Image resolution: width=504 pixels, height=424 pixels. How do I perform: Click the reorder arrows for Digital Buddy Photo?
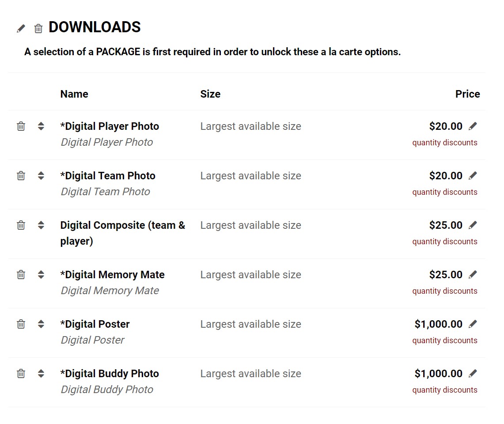pos(41,374)
